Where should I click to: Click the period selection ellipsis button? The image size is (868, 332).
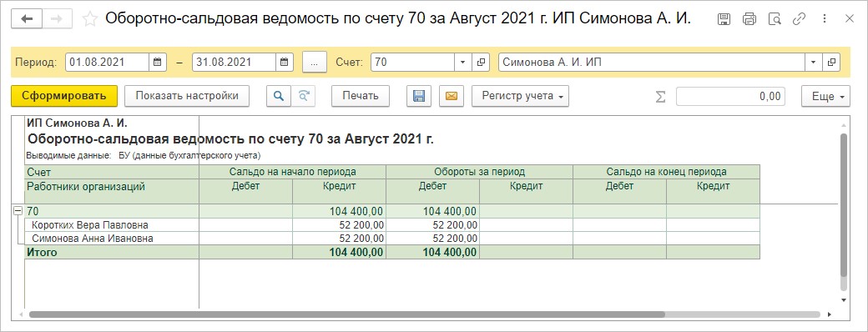pyautogui.click(x=315, y=63)
